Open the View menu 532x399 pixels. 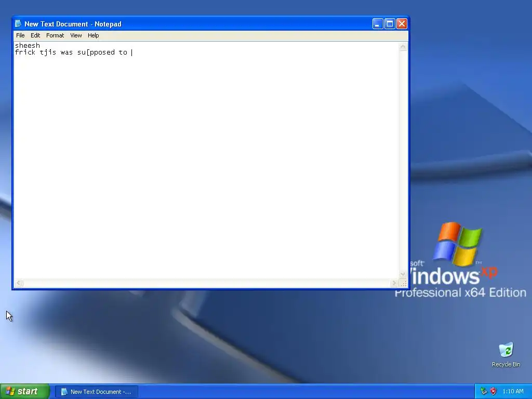[76, 35]
